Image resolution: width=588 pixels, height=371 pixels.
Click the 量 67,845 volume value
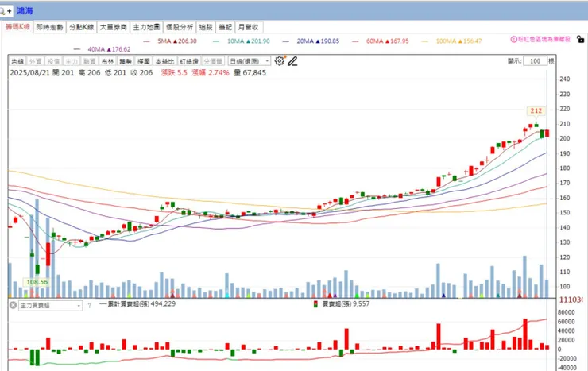(250, 73)
